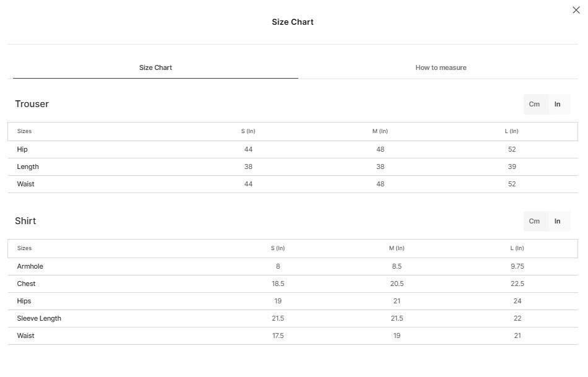Image resolution: width=588 pixels, height=377 pixels.
Task: Click the Shirt L (In) column header
Action: click(x=517, y=248)
